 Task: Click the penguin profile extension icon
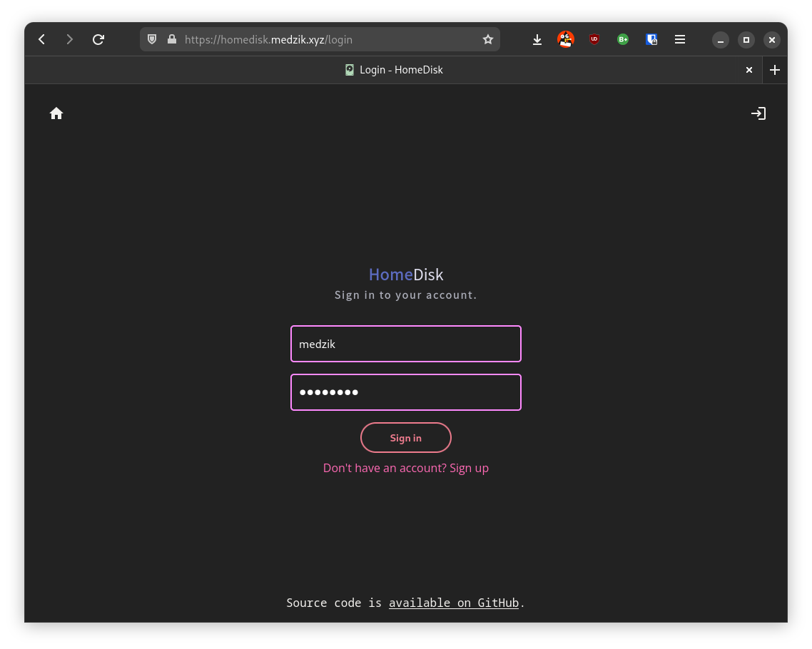[x=566, y=39]
